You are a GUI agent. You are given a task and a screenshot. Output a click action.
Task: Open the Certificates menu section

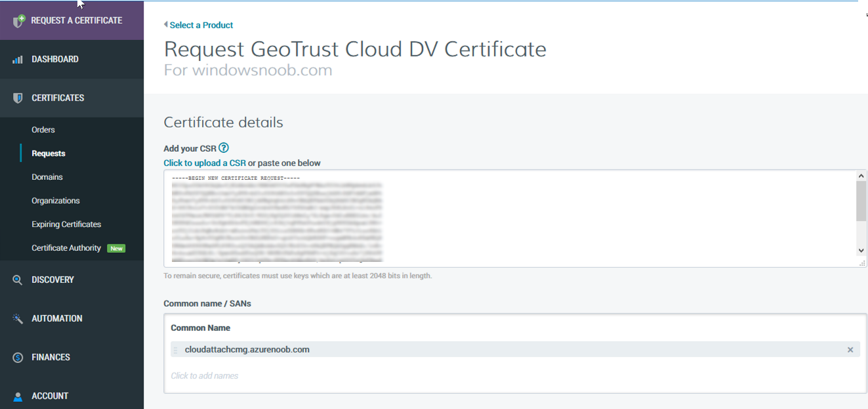click(x=72, y=98)
